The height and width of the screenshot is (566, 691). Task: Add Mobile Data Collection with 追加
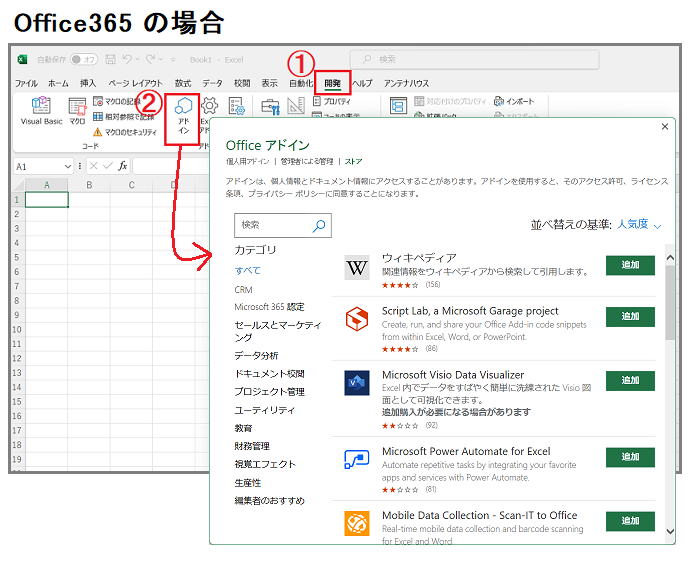(630, 521)
